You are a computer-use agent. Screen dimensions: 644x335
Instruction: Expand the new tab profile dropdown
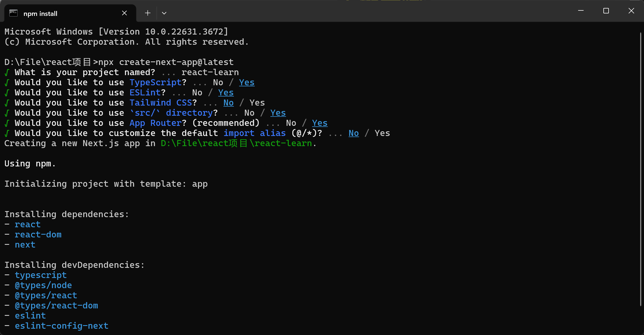tap(164, 13)
